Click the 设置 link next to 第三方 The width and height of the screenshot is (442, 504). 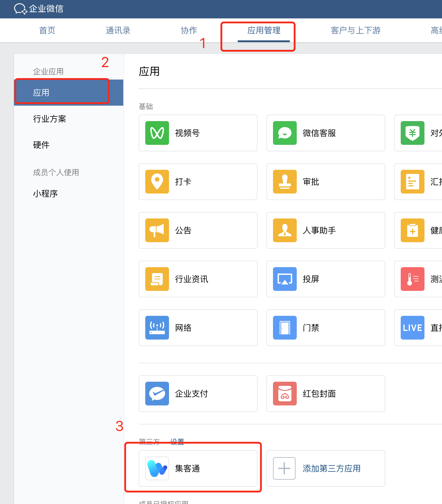click(x=177, y=442)
